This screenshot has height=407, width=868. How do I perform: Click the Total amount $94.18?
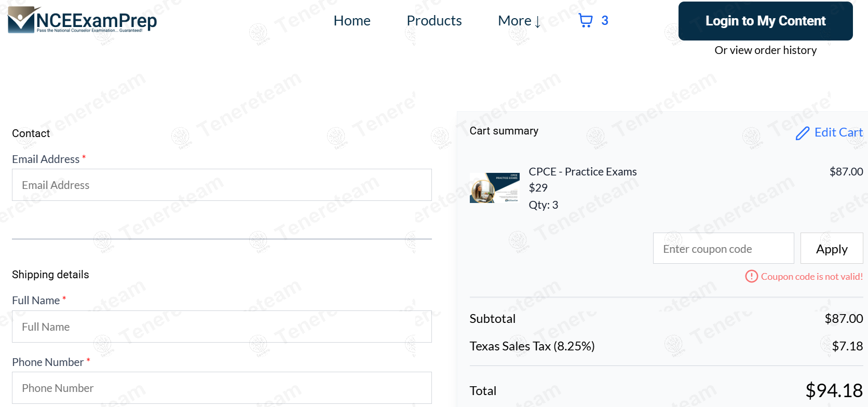coord(834,390)
